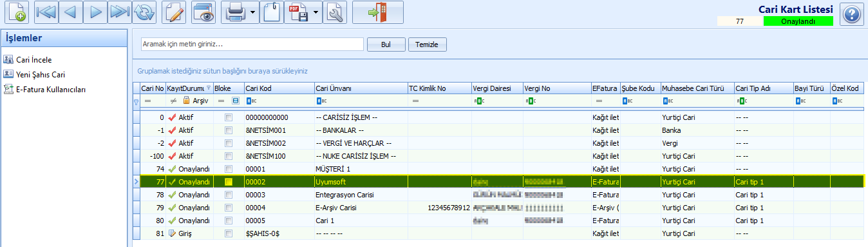Click the Vergi No filter ABC icon
868x247 pixels.
pyautogui.click(x=531, y=101)
